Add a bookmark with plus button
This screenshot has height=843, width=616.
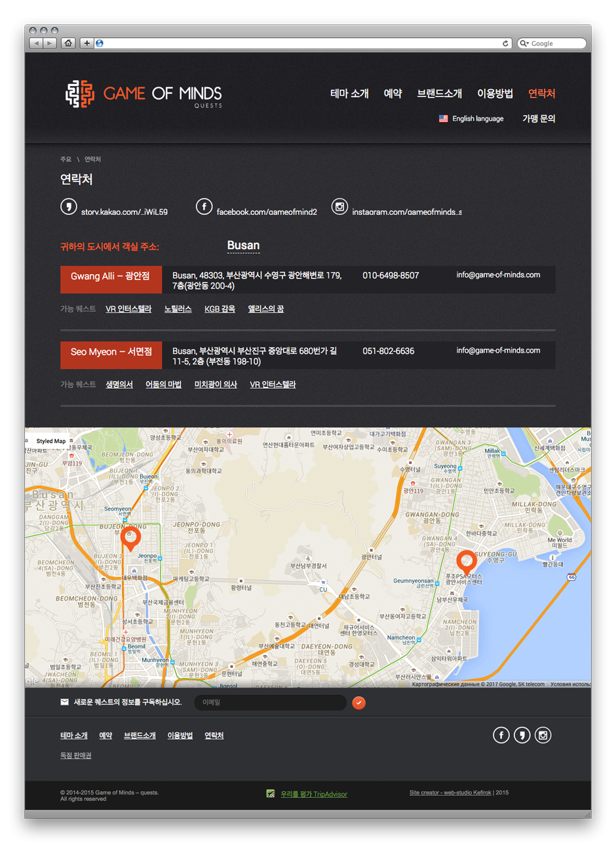pos(87,43)
